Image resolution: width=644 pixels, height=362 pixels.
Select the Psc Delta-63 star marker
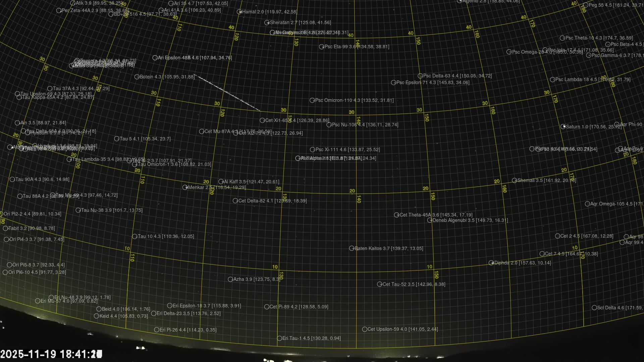coord(420,76)
